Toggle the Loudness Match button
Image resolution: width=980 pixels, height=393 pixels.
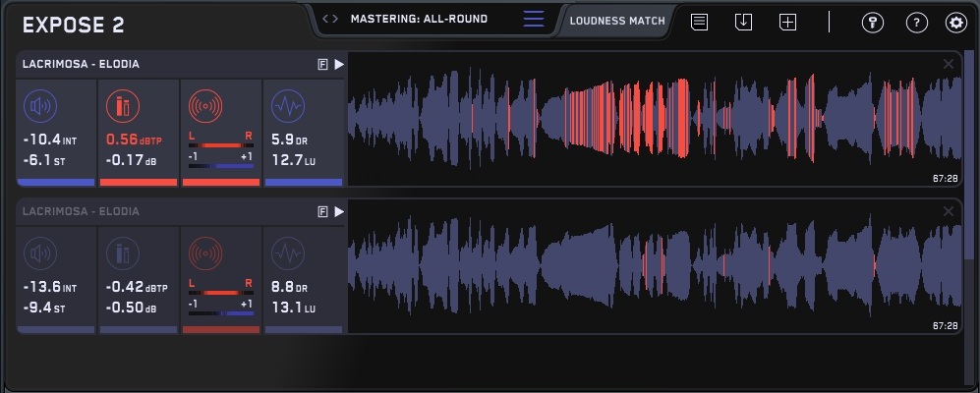(x=616, y=21)
